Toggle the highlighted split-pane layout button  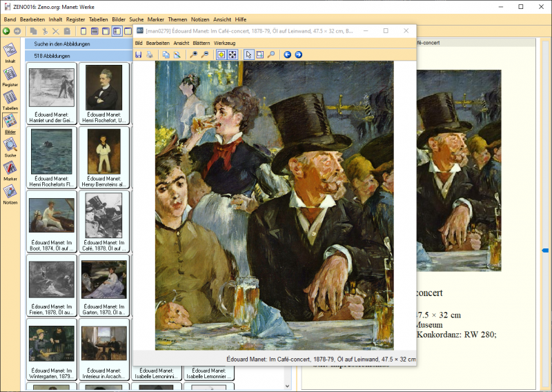pyautogui.click(x=117, y=31)
